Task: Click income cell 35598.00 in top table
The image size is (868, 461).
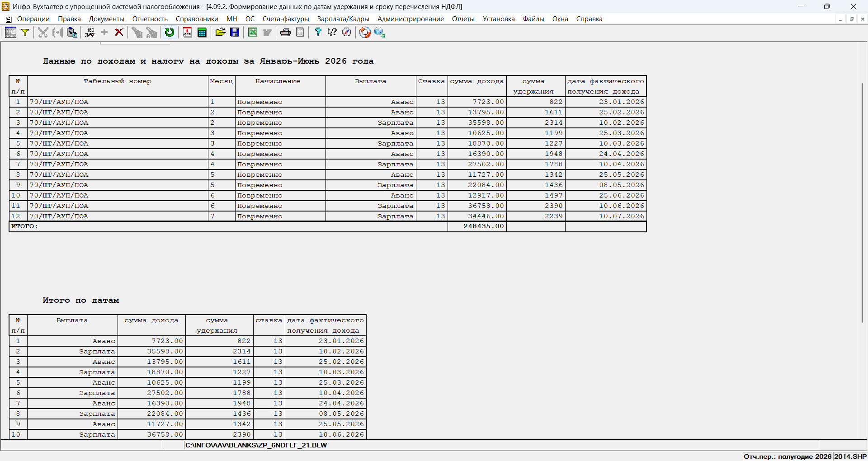Action: [477, 123]
